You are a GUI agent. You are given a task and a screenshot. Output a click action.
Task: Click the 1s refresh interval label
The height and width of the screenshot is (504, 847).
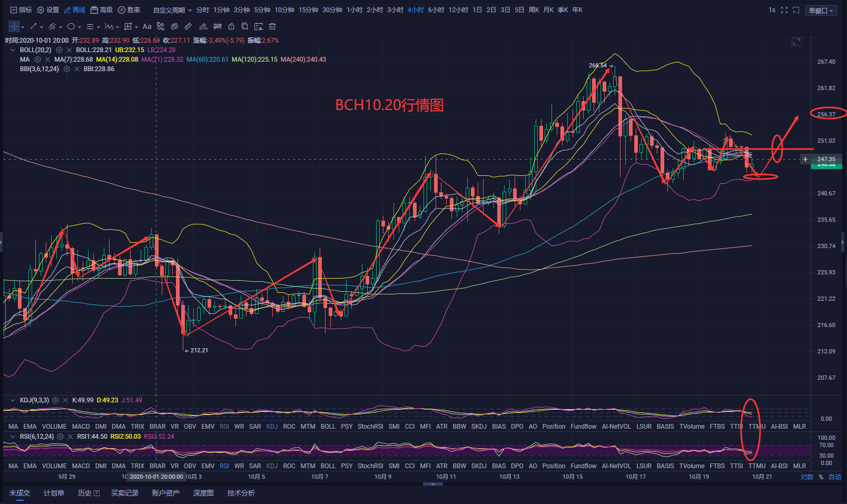tap(772, 10)
